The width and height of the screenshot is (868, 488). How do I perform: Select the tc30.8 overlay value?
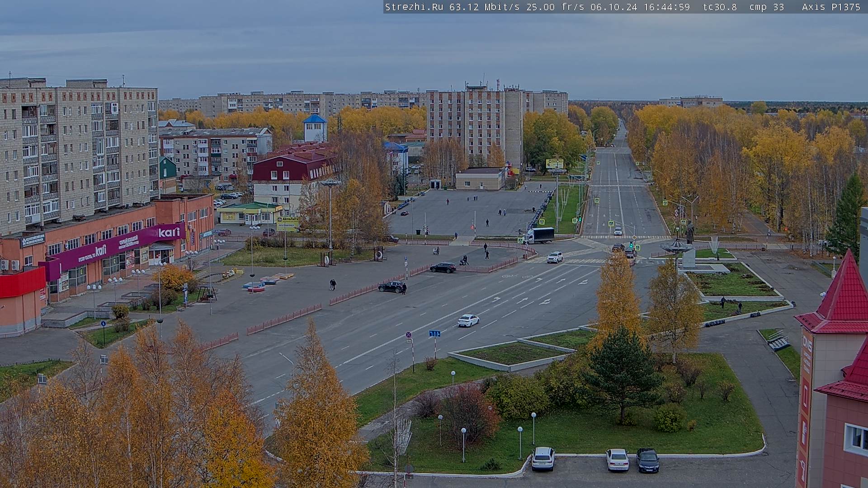coord(720,7)
